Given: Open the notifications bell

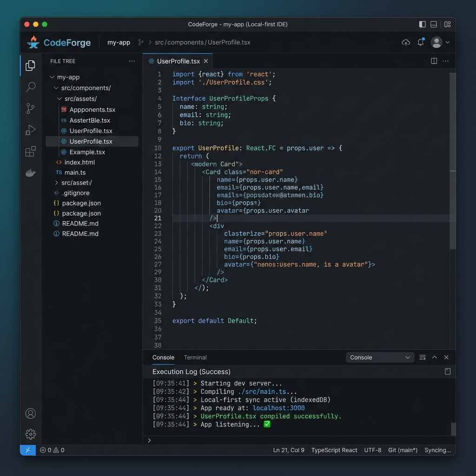Looking at the screenshot, I should point(421,42).
